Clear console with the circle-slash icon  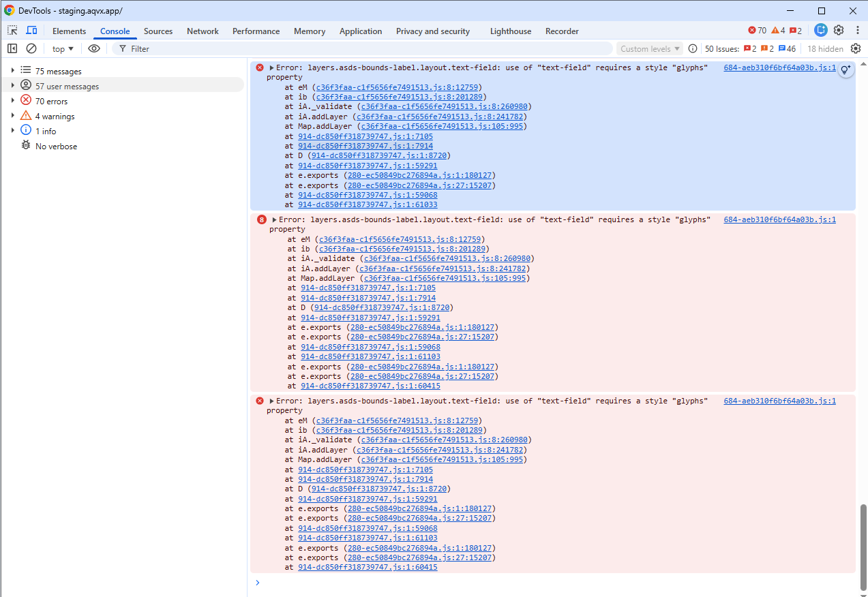tap(31, 48)
